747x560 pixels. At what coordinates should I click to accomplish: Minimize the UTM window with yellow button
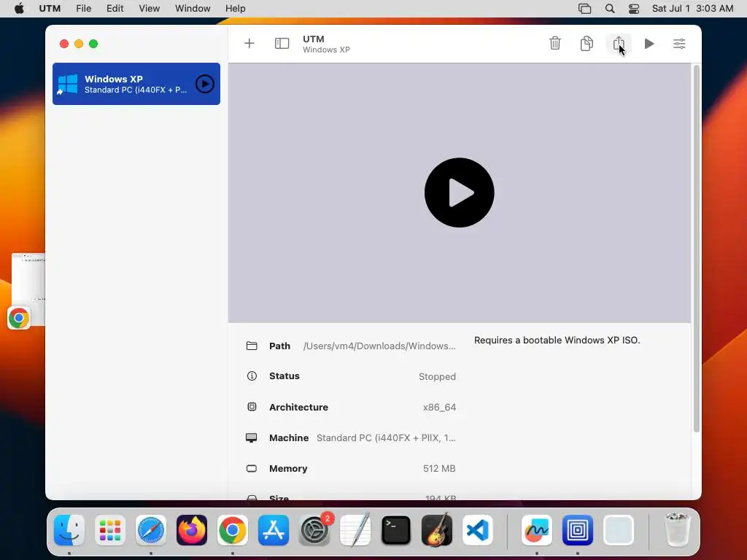79,44
